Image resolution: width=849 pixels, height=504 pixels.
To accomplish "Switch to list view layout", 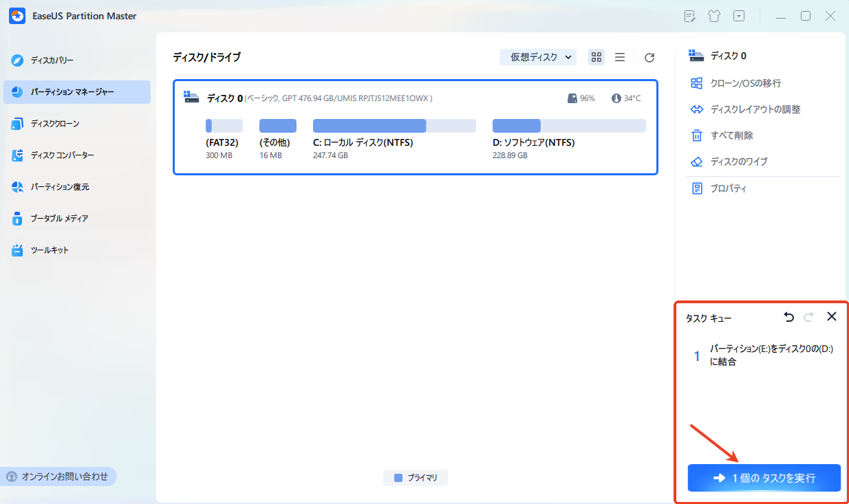I will coord(620,58).
